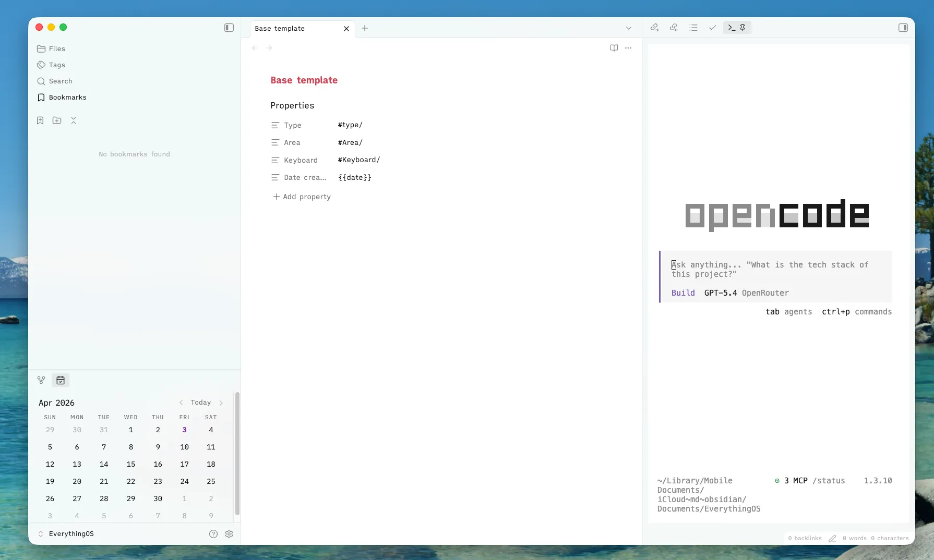
Task: Open the outline list view
Action: coord(693,28)
